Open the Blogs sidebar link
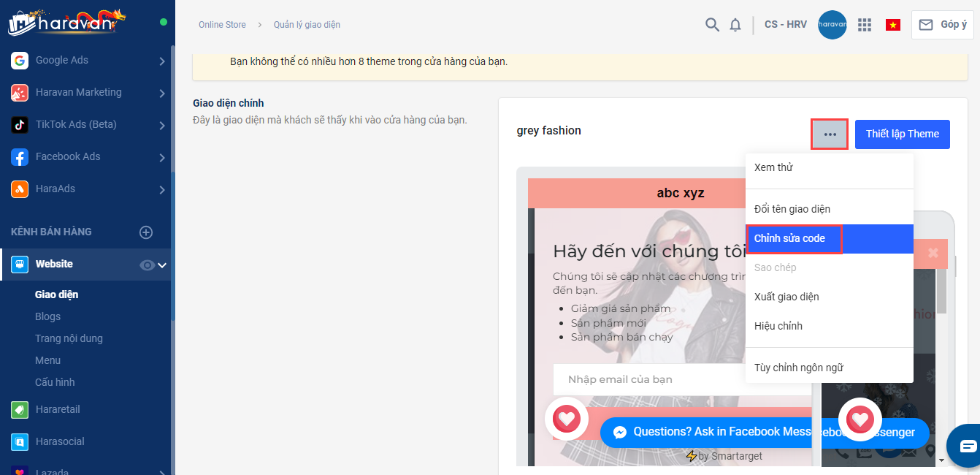The height and width of the screenshot is (475, 980). coord(48,316)
